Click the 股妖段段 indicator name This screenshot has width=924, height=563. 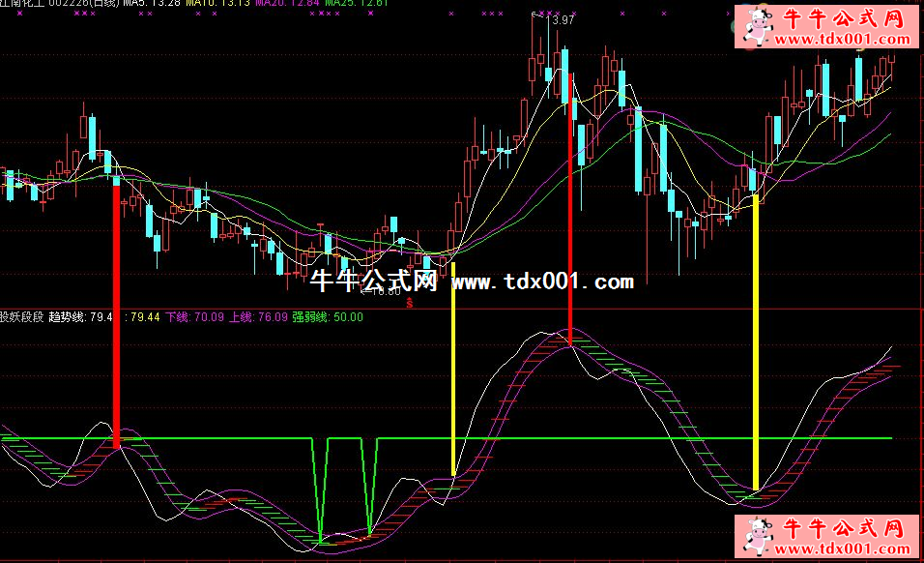(x=22, y=317)
